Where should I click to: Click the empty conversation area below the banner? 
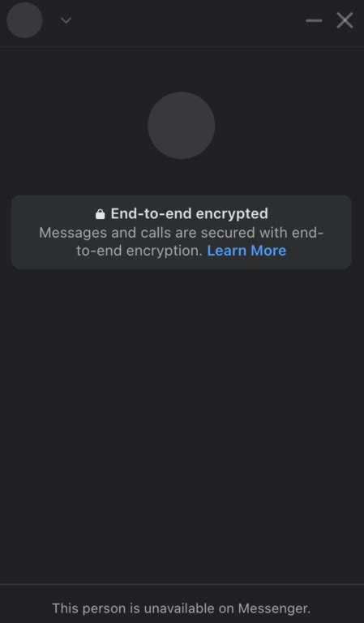[182, 425]
